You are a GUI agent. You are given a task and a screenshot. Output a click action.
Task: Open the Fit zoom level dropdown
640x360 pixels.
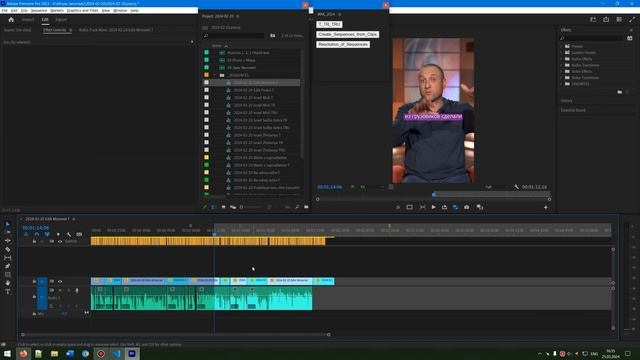coord(372,187)
